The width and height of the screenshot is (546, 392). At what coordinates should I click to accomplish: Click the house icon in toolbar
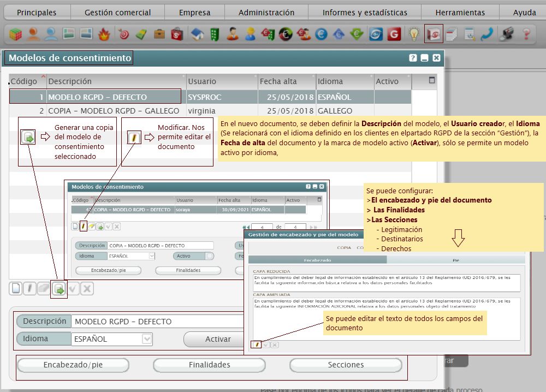click(x=198, y=34)
